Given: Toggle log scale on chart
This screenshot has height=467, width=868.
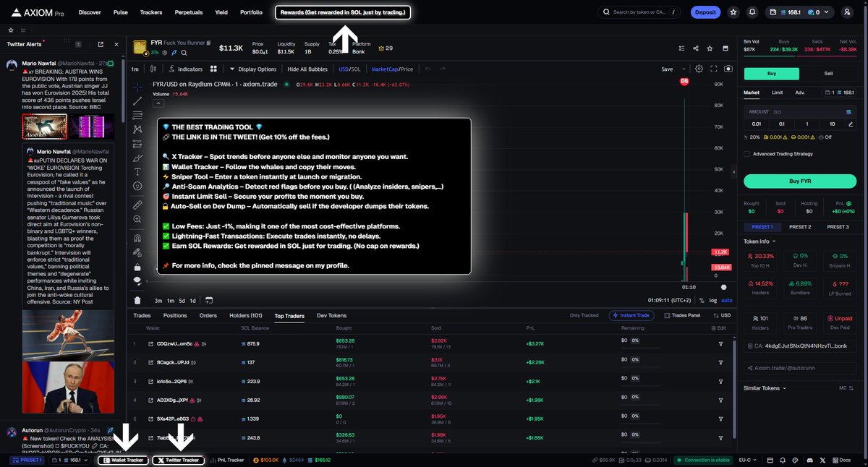Looking at the screenshot, I should pyautogui.click(x=713, y=300).
